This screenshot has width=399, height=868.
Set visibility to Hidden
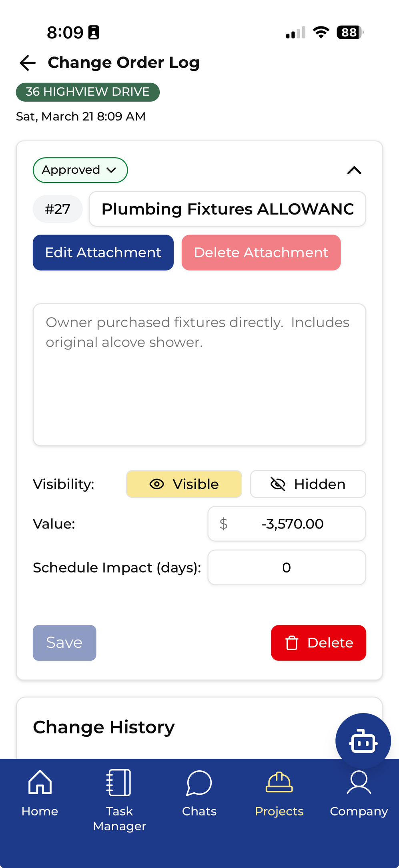(x=308, y=484)
